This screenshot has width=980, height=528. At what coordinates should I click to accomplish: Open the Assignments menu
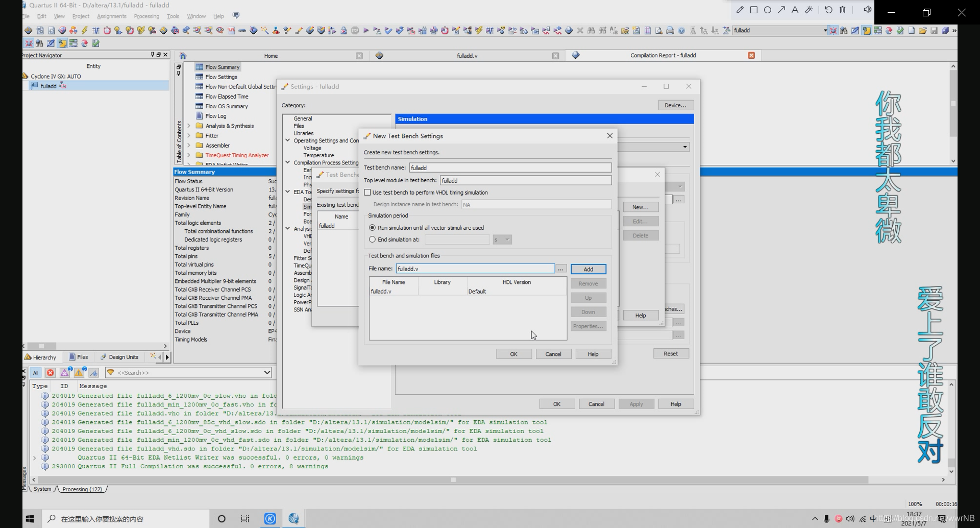click(111, 16)
